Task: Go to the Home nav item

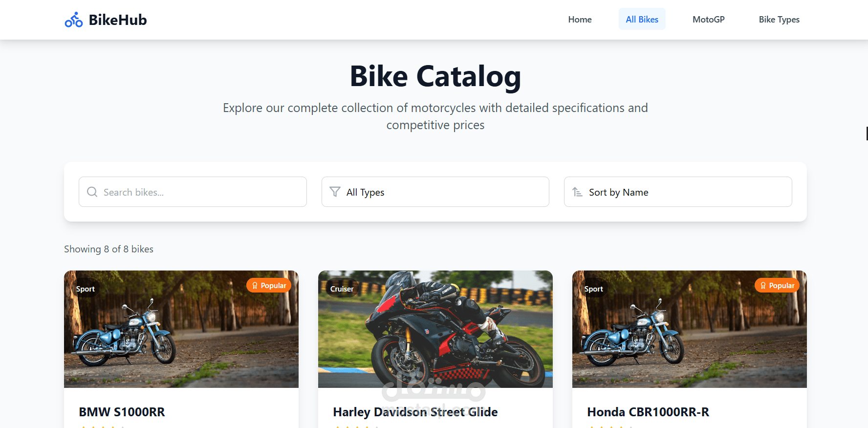Action: point(580,20)
